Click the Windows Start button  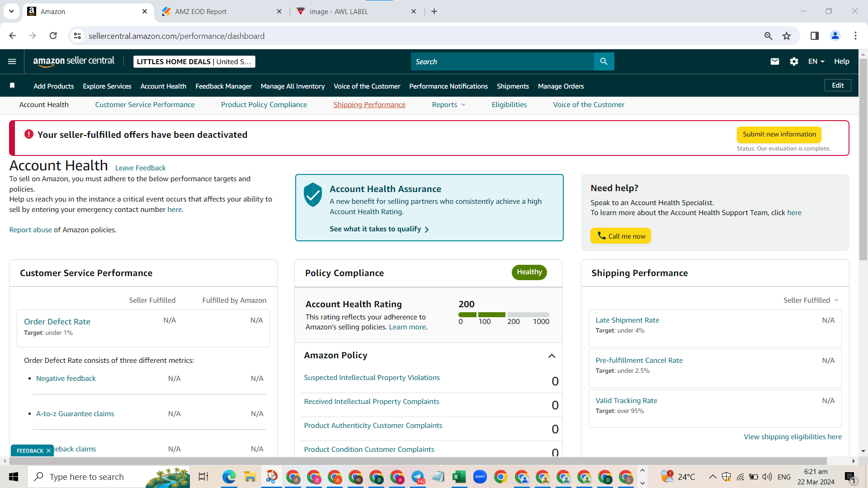14,477
